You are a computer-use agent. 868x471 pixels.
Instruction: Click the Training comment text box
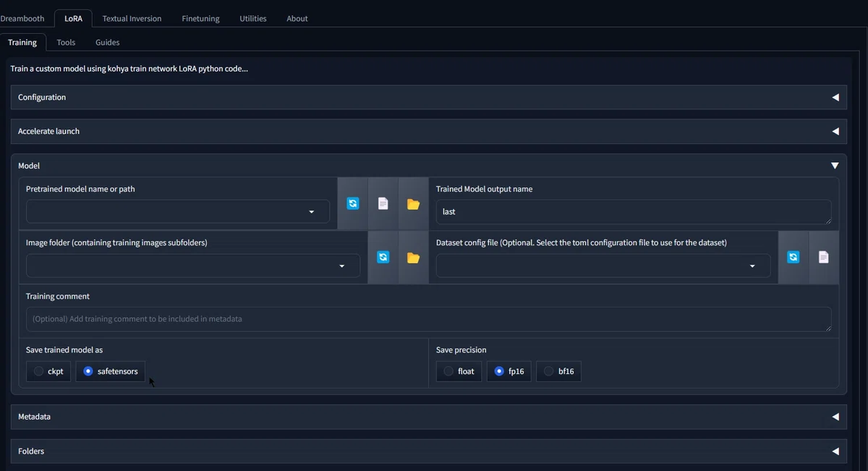pyautogui.click(x=428, y=319)
